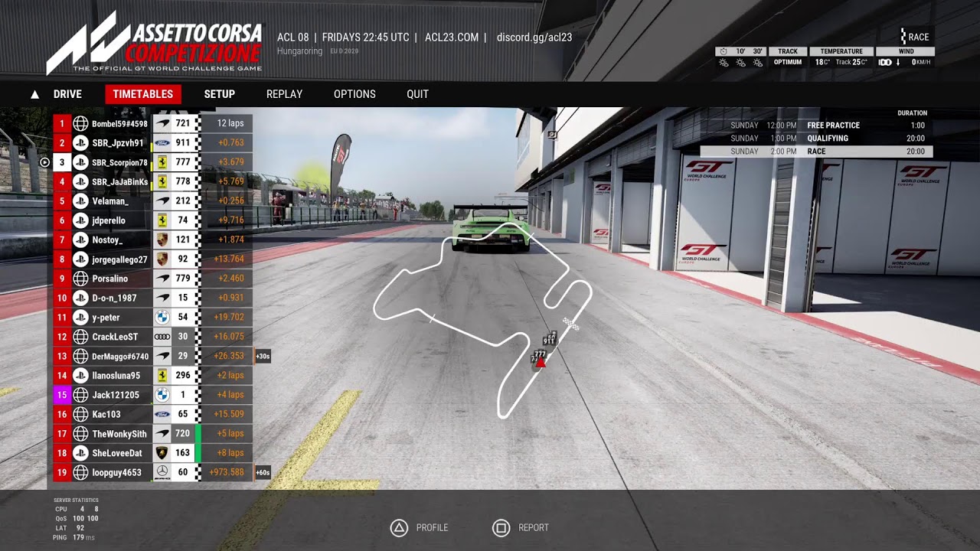Click the checkered finish flag on track map
Viewport: 980px width, 551px height.
(x=571, y=324)
